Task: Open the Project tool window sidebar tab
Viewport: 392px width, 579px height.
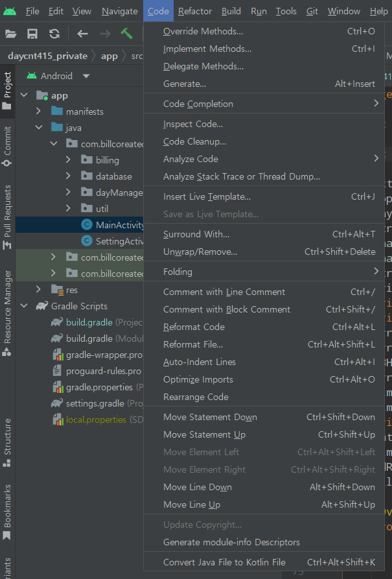Action: pyautogui.click(x=7, y=91)
